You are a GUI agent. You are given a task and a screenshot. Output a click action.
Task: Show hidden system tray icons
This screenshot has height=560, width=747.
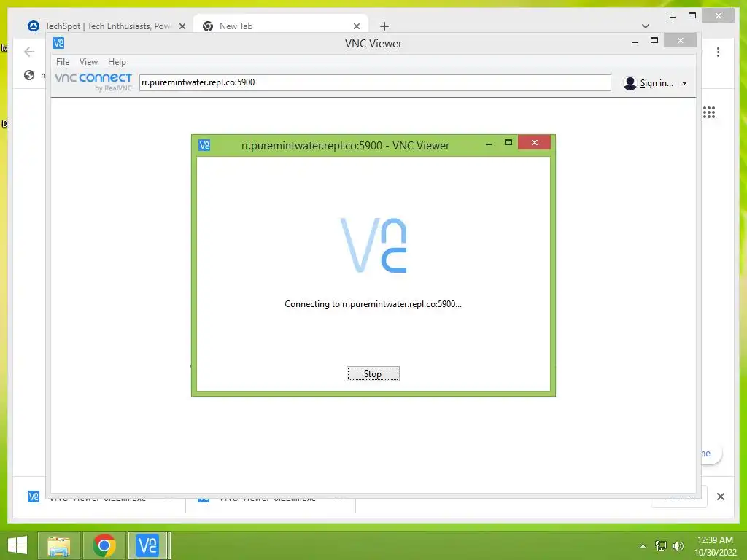click(643, 546)
